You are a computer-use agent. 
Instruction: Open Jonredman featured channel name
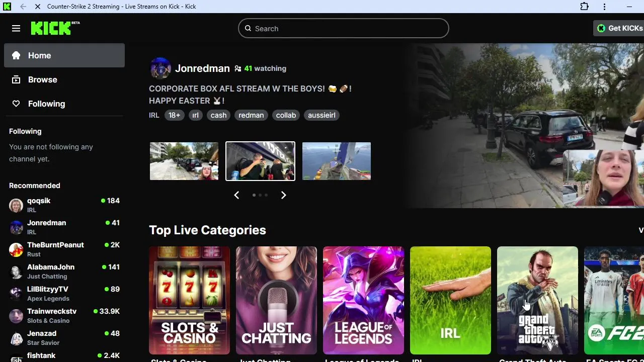[x=202, y=68]
